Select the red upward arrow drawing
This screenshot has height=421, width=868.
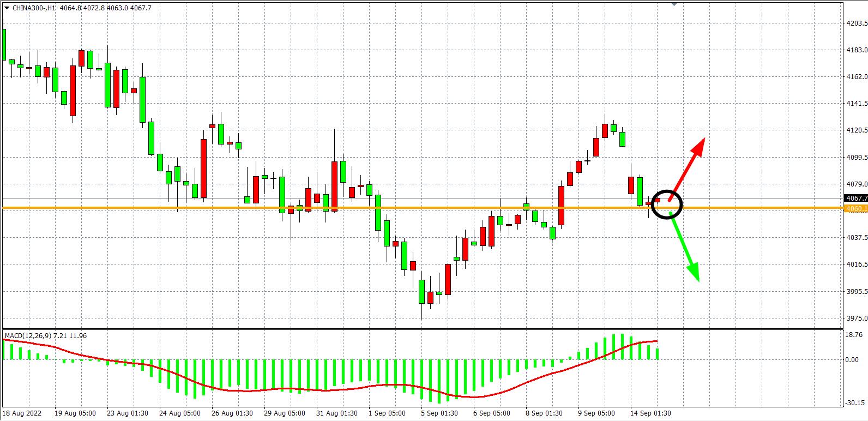pos(688,166)
